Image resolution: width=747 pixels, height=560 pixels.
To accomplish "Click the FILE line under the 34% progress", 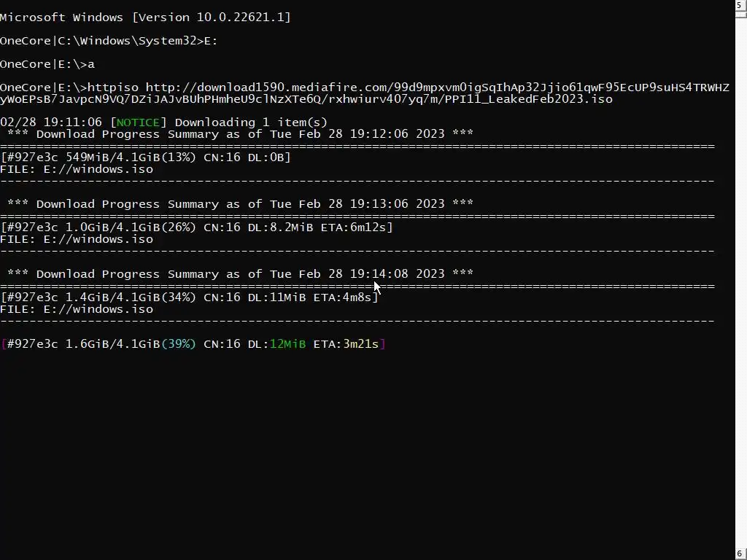I will click(77, 309).
